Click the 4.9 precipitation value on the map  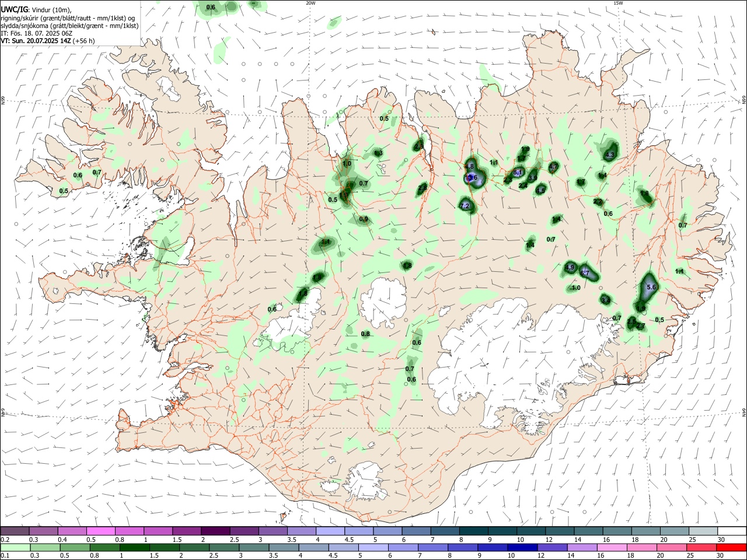coord(570,267)
